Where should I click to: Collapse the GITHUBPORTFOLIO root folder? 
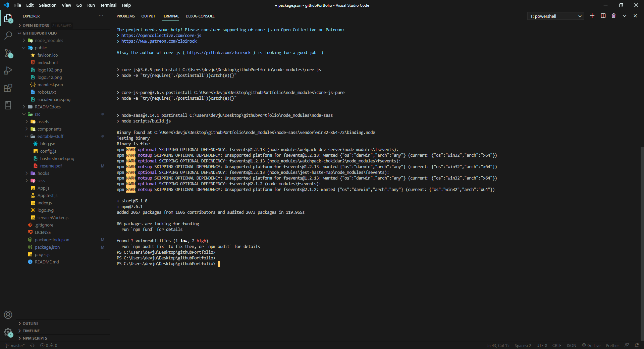63,33
